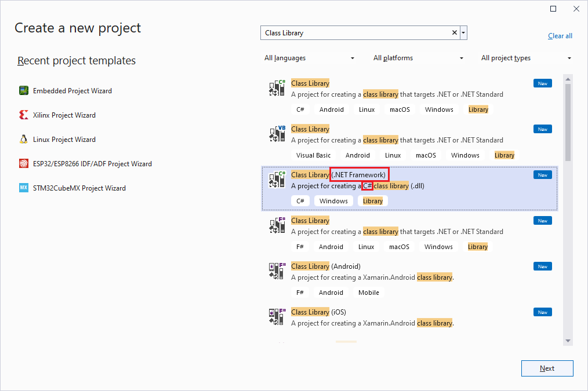Click the "Recent project templates" heading
Viewport: 588px width, 391px height.
77,61
